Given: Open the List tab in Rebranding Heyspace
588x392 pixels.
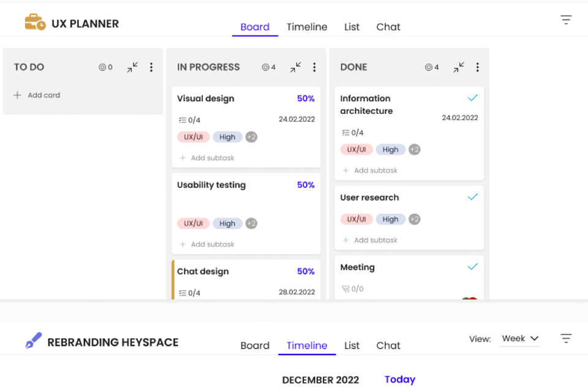Looking at the screenshot, I should (x=352, y=345).
